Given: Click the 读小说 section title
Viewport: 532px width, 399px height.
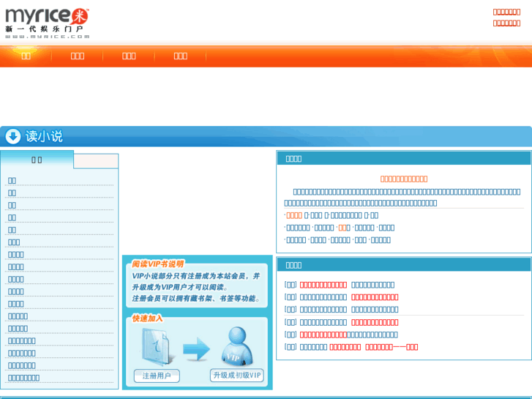Looking at the screenshot, I should coord(44,136).
